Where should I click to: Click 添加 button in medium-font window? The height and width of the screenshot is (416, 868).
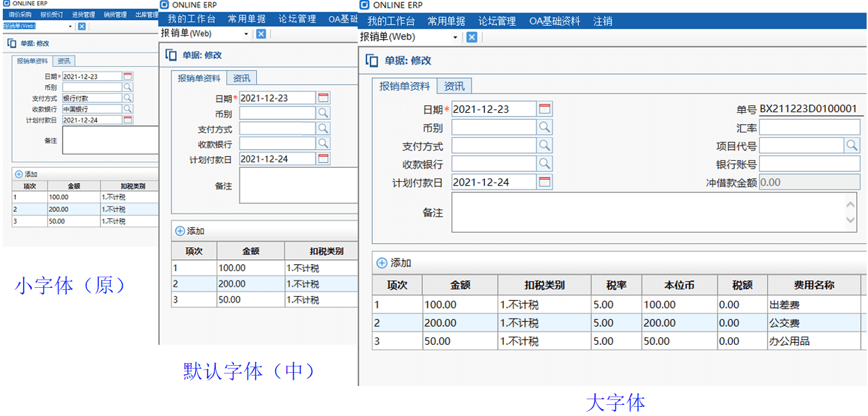189,231
